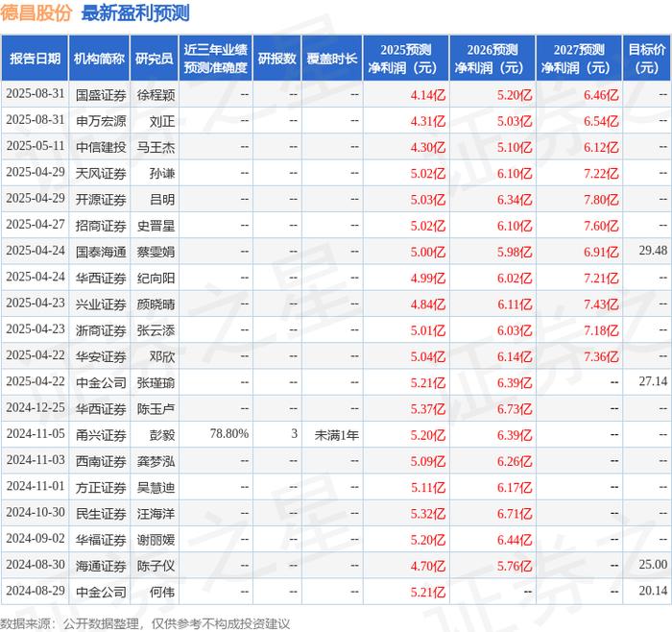Click the 民生证券 institution cell
The height and width of the screenshot is (632, 672).
coord(101,514)
